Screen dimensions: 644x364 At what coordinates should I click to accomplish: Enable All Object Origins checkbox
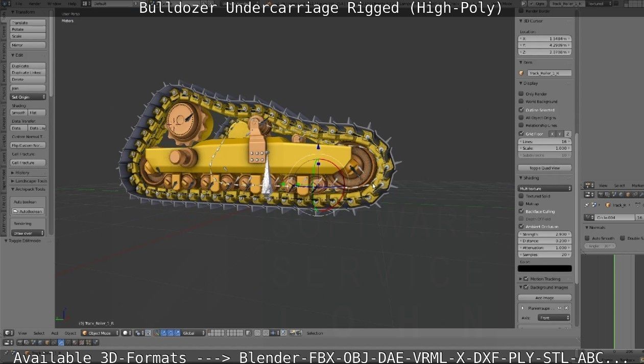[521, 118]
